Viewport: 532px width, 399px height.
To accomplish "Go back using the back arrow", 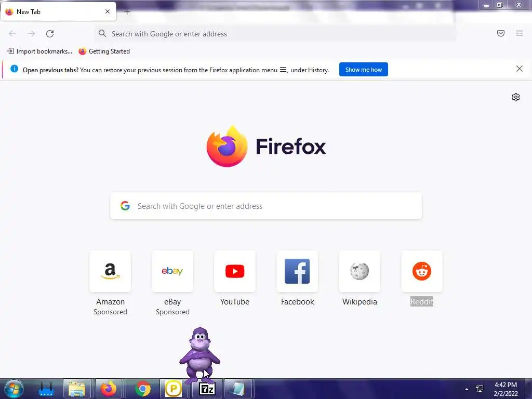I will pyautogui.click(x=12, y=34).
